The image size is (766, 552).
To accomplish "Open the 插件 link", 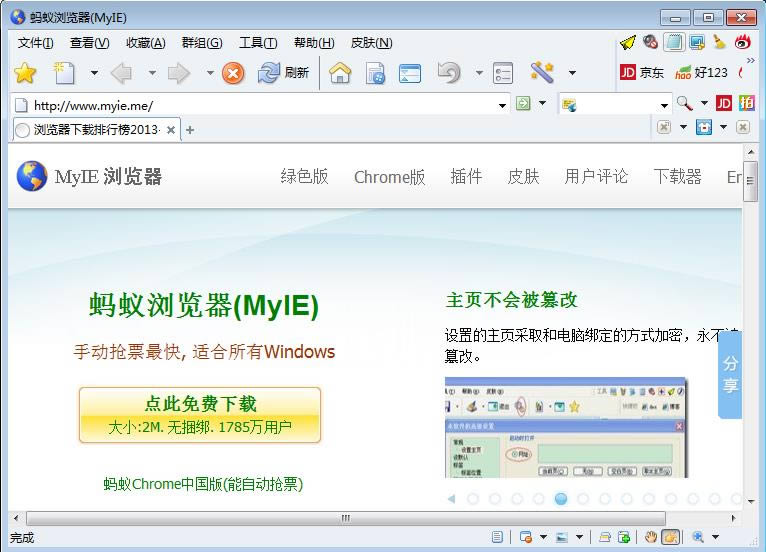I will tap(466, 176).
